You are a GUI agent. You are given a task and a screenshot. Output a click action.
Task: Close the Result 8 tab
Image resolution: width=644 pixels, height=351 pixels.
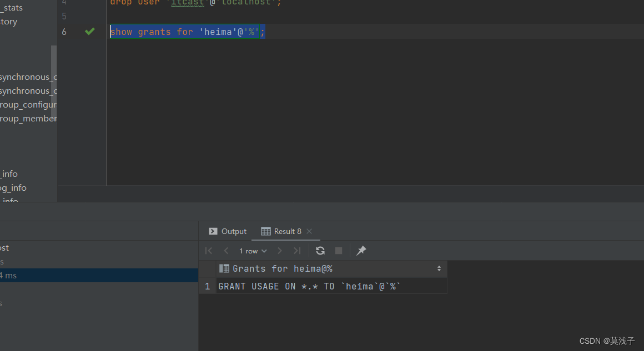[x=309, y=231]
